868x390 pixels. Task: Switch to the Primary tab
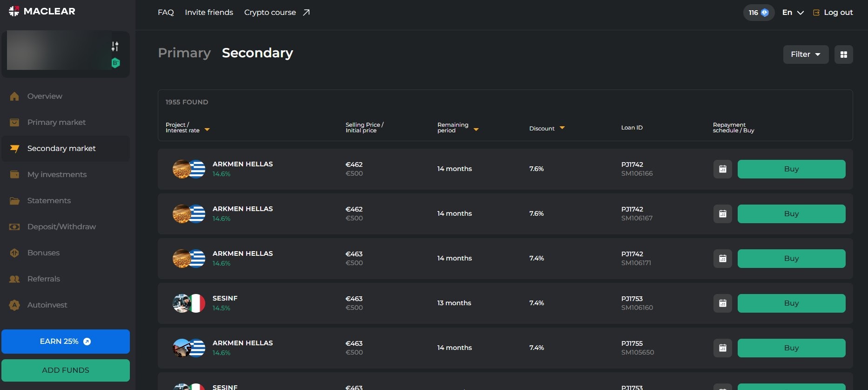tap(184, 53)
